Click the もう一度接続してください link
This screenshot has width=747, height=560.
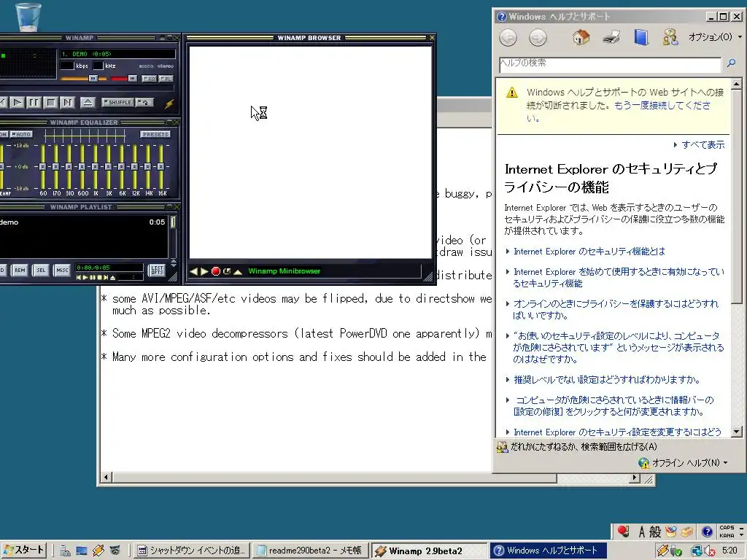pos(662,105)
